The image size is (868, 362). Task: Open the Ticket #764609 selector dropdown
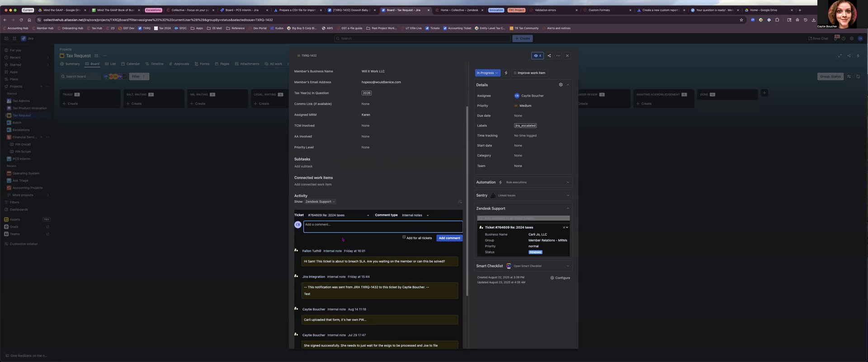click(x=338, y=215)
